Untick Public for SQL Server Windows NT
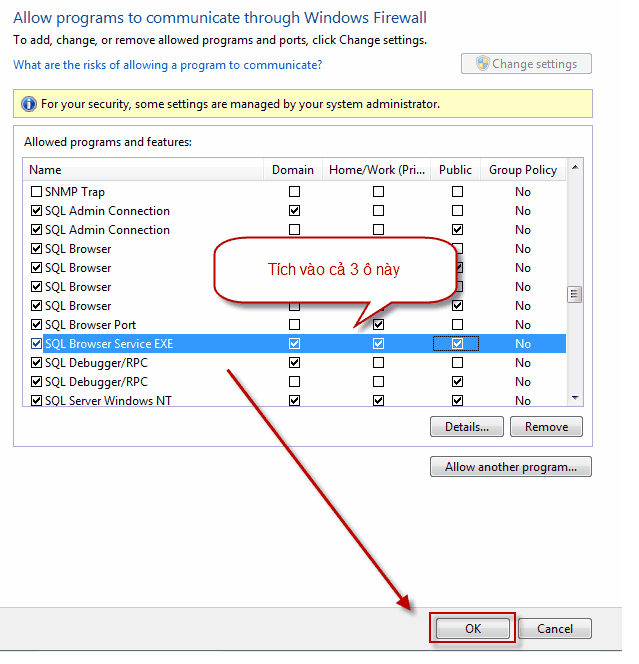 click(x=457, y=401)
